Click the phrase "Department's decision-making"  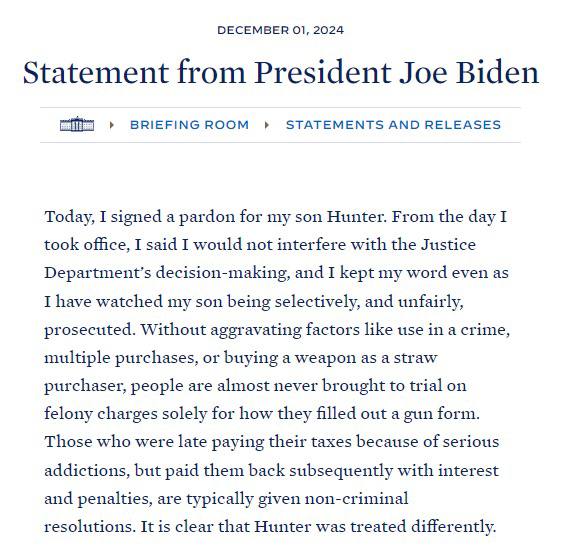point(167,273)
